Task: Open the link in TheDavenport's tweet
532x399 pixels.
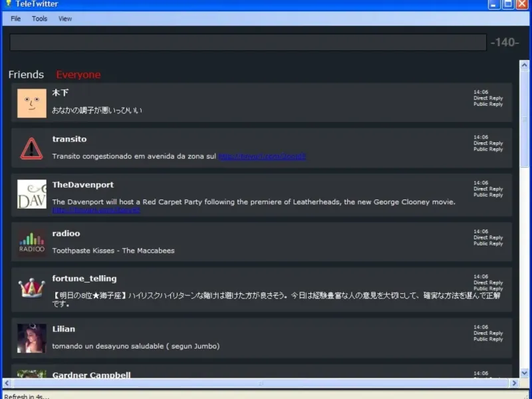Action: [x=96, y=210]
